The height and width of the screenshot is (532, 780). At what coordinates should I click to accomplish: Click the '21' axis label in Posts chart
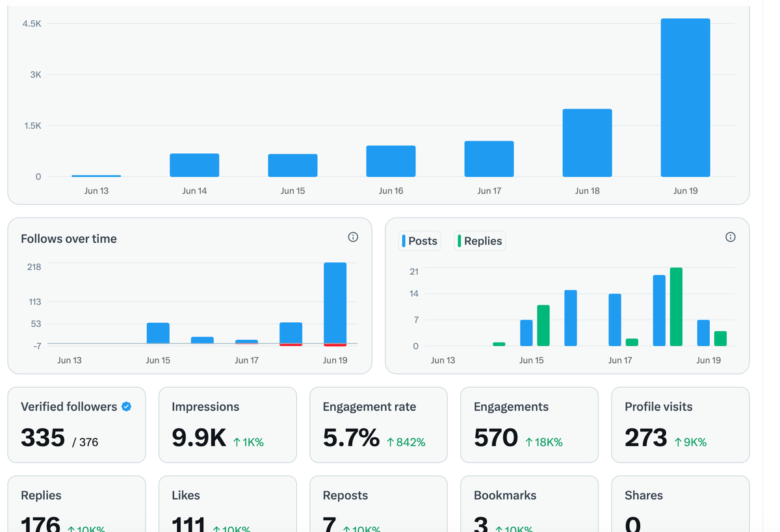(x=414, y=272)
